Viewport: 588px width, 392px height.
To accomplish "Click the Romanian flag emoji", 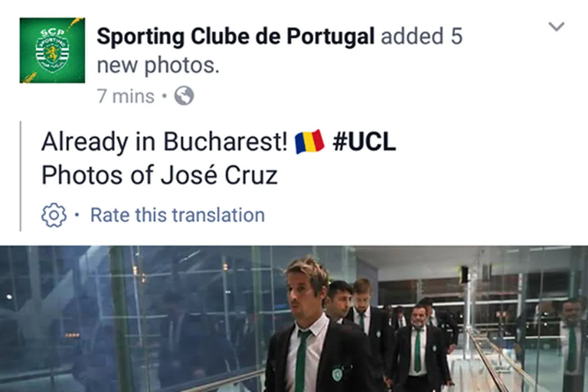I will coord(310,142).
